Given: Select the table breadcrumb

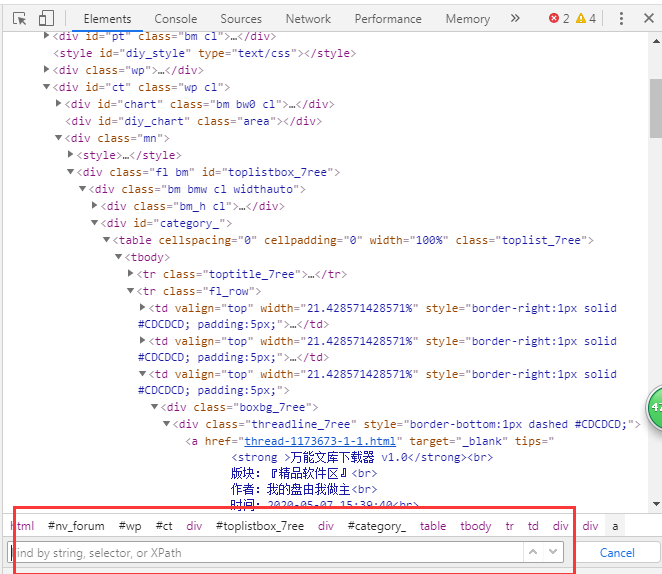Looking at the screenshot, I should click(x=433, y=526).
